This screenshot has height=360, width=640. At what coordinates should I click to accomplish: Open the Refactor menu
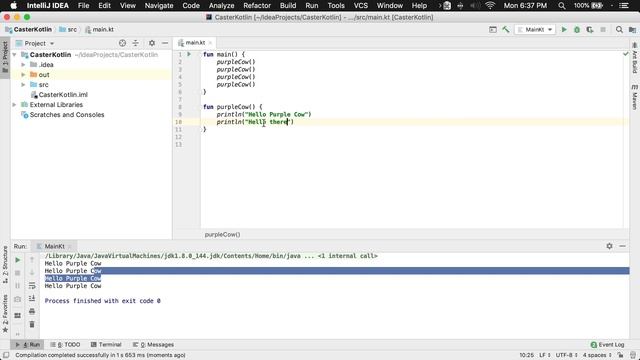click(x=257, y=6)
